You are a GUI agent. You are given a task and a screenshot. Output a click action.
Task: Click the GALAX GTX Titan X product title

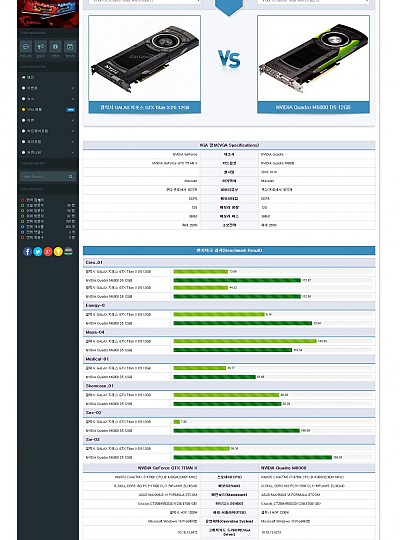click(145, 107)
